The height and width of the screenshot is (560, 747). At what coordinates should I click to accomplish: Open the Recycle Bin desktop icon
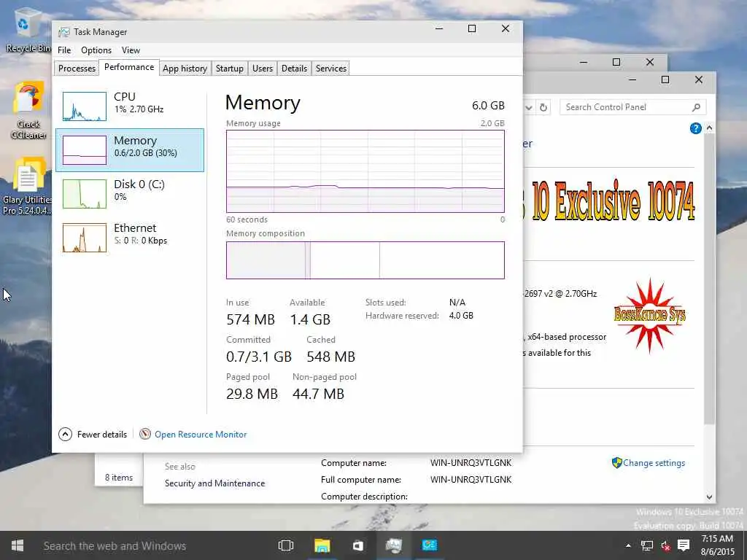(x=27, y=29)
